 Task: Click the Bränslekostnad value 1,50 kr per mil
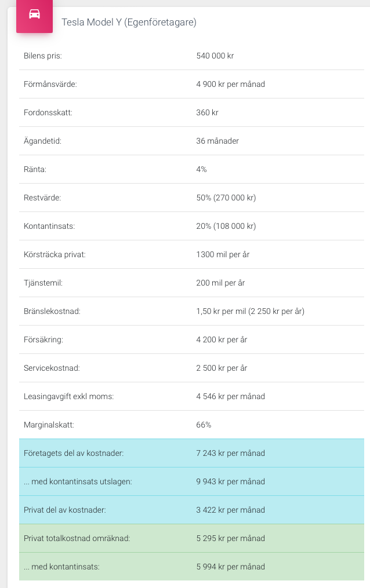[250, 312]
